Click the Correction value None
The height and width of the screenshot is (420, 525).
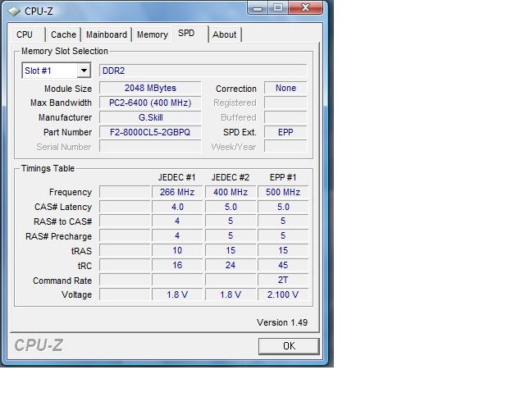pyautogui.click(x=285, y=88)
